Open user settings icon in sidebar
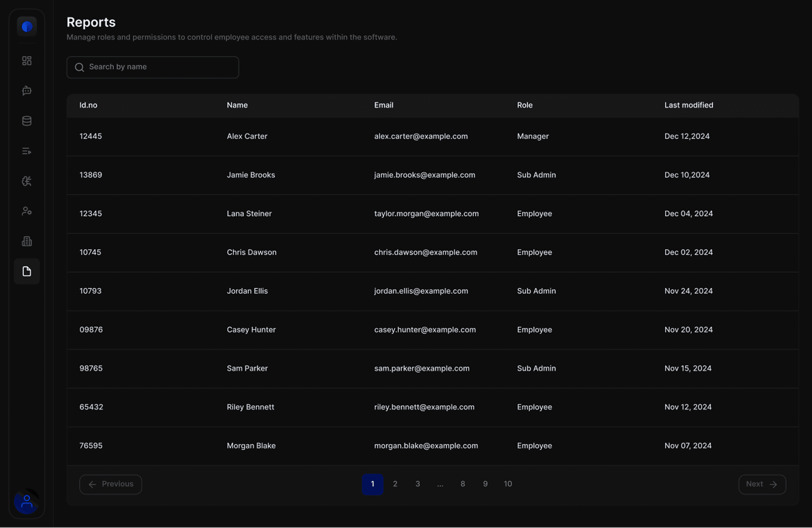 coord(27,211)
